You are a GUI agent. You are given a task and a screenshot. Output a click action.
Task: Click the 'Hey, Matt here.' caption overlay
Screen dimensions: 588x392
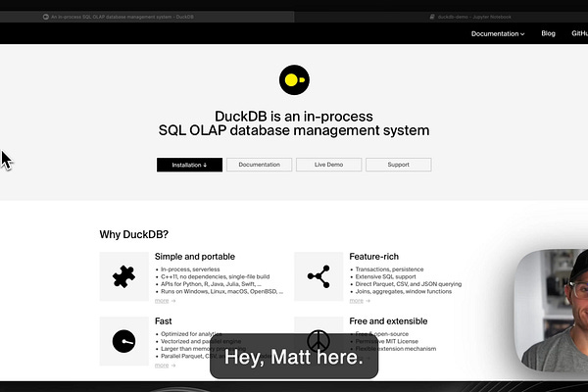click(x=294, y=357)
